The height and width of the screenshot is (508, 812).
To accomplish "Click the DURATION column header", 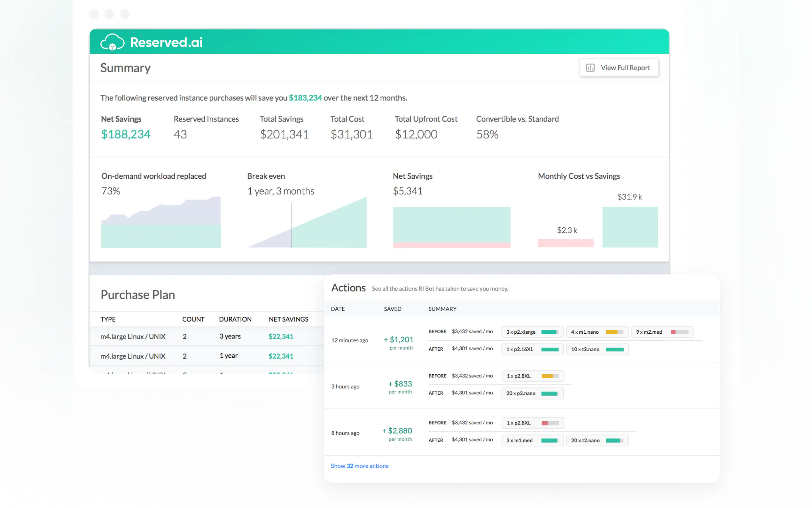I will [x=235, y=319].
